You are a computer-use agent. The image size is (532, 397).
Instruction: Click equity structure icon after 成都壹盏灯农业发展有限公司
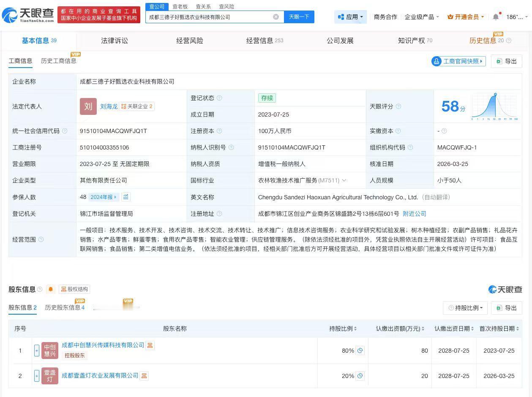tap(144, 375)
